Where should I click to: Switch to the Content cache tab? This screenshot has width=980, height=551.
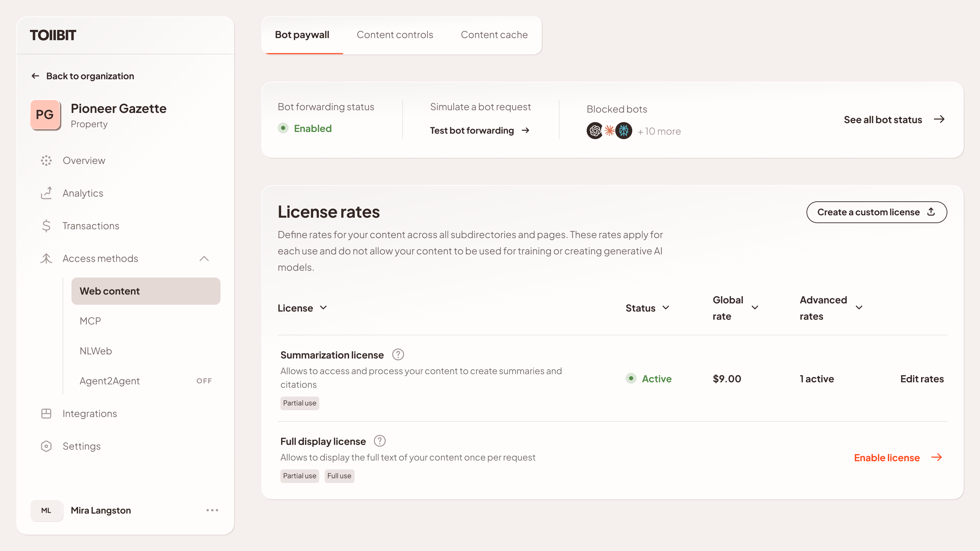click(494, 35)
